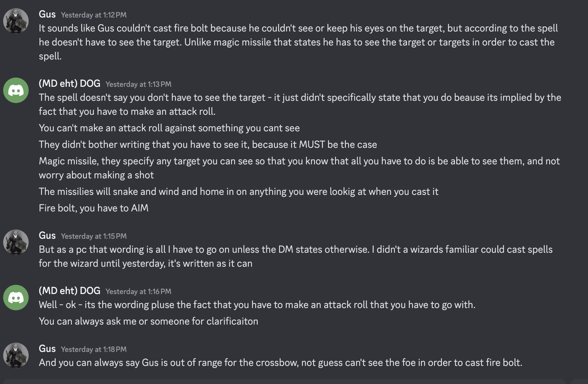
Task: Click the timestamp Yesterday at 1:12 PM
Action: pos(94,15)
